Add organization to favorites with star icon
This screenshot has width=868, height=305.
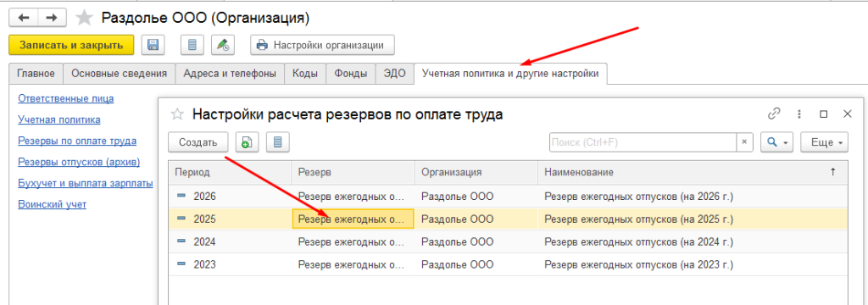(x=84, y=19)
